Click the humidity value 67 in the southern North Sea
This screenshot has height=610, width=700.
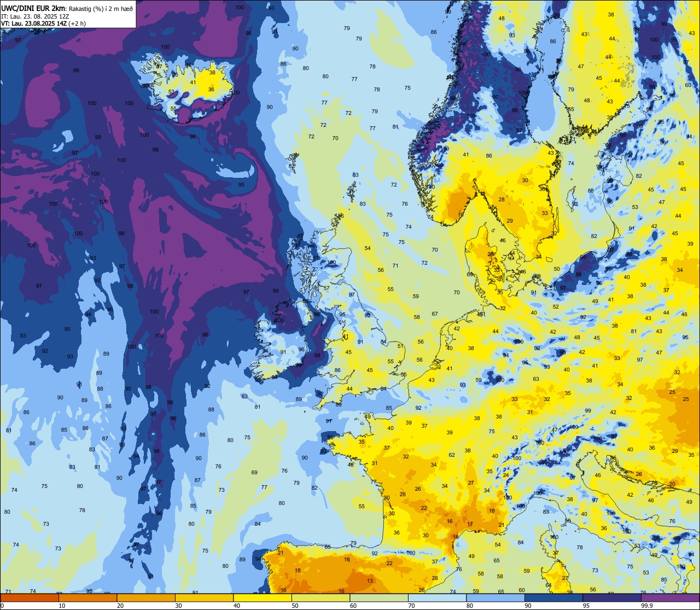(x=435, y=314)
